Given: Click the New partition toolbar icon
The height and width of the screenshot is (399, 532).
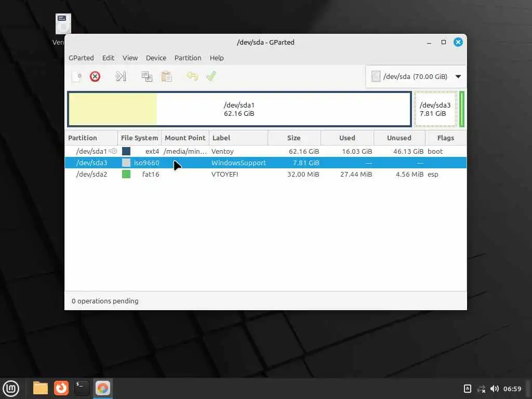Looking at the screenshot, I should click(77, 76).
